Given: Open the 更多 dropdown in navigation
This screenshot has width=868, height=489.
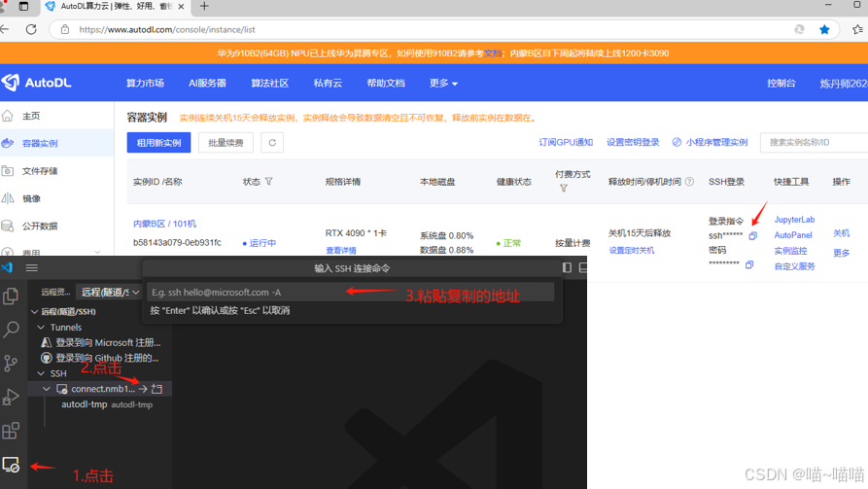Looking at the screenshot, I should point(443,83).
